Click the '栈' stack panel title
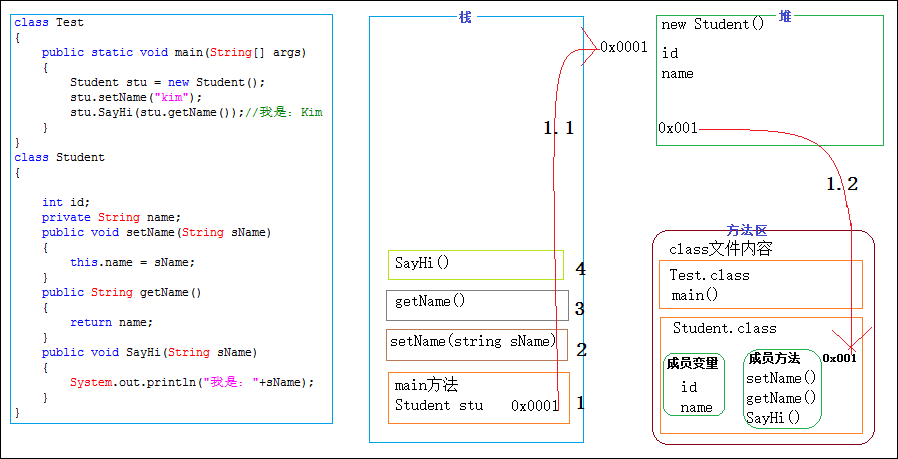 pyautogui.click(x=465, y=17)
